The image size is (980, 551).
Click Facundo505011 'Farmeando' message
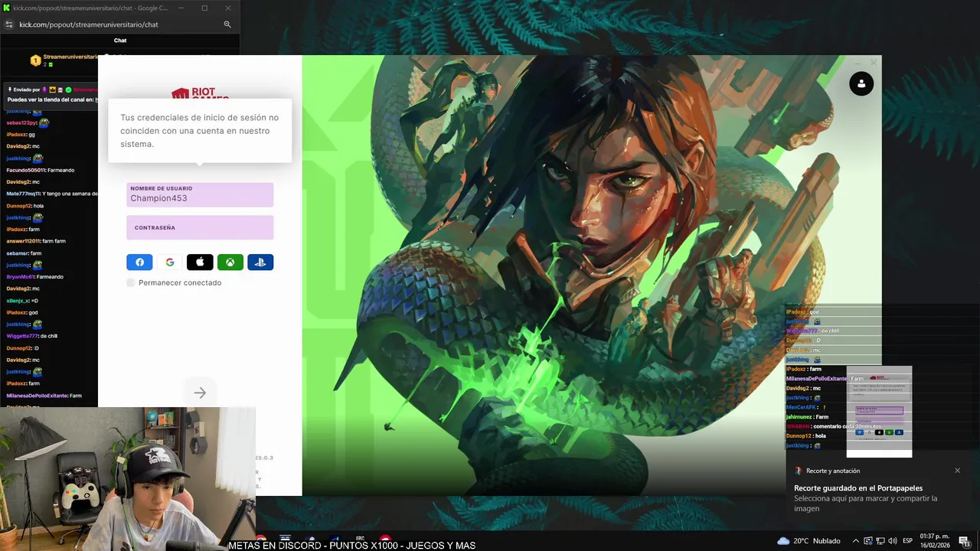click(41, 170)
